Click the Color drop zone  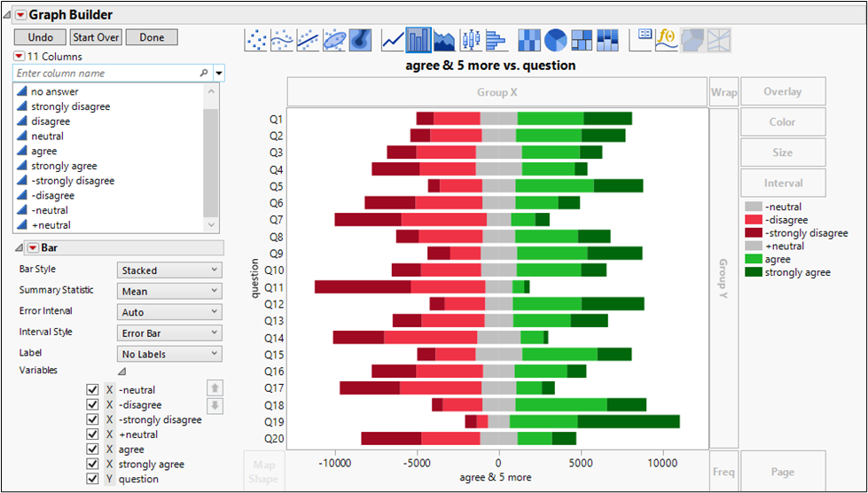[783, 121]
